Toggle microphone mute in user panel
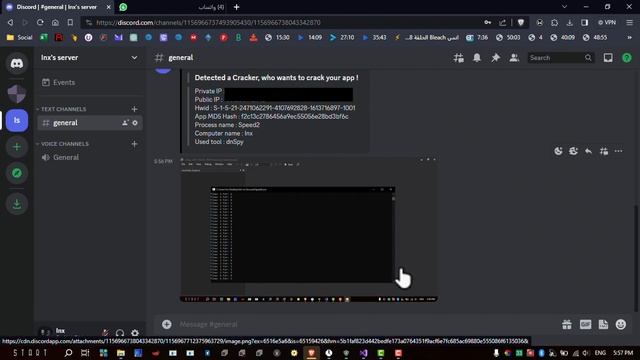This screenshot has height=360, width=640. tap(105, 333)
